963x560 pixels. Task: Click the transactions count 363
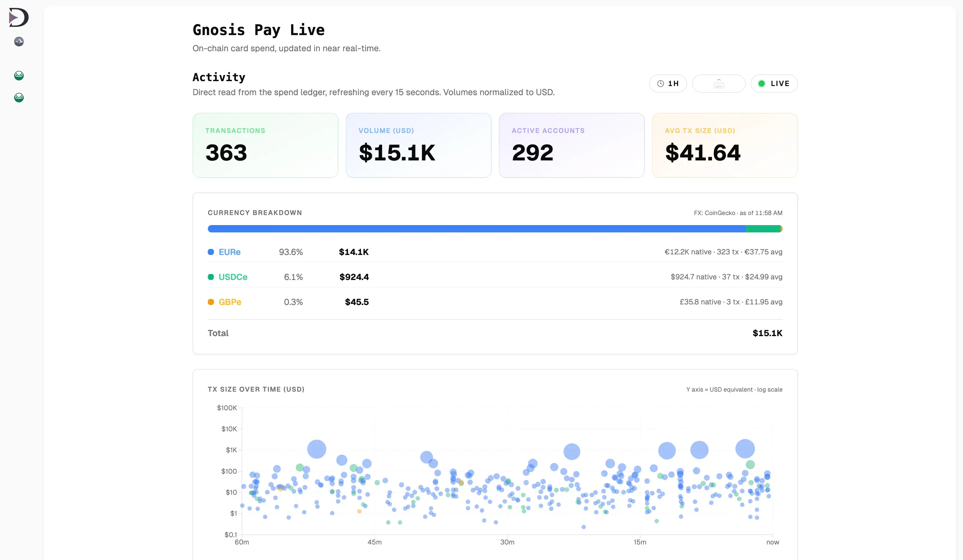226,153
